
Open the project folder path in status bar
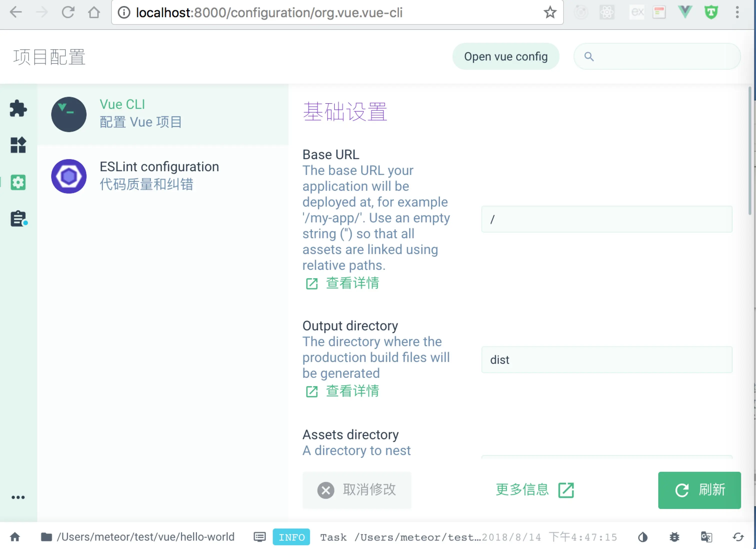[138, 537]
